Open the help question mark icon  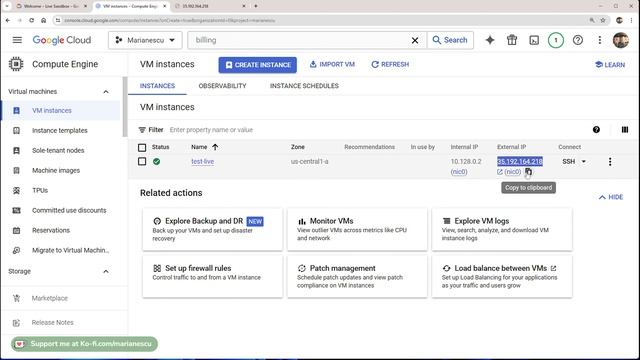pyautogui.click(x=578, y=40)
